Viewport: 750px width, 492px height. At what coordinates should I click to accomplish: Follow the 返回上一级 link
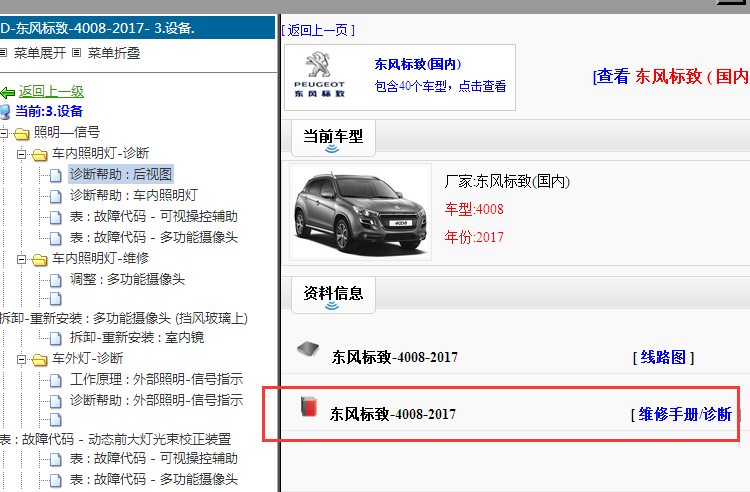[51, 91]
